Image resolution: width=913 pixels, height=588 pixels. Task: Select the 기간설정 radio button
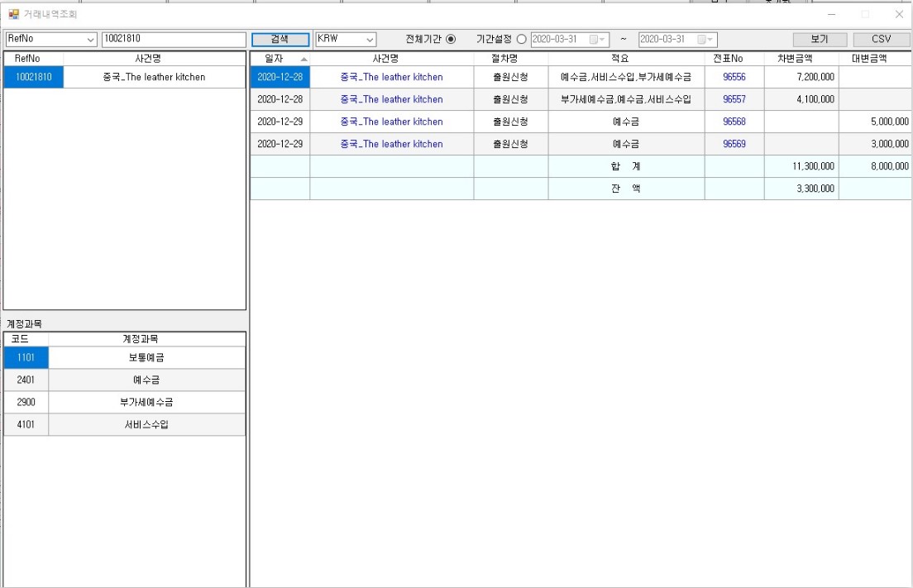pos(521,39)
